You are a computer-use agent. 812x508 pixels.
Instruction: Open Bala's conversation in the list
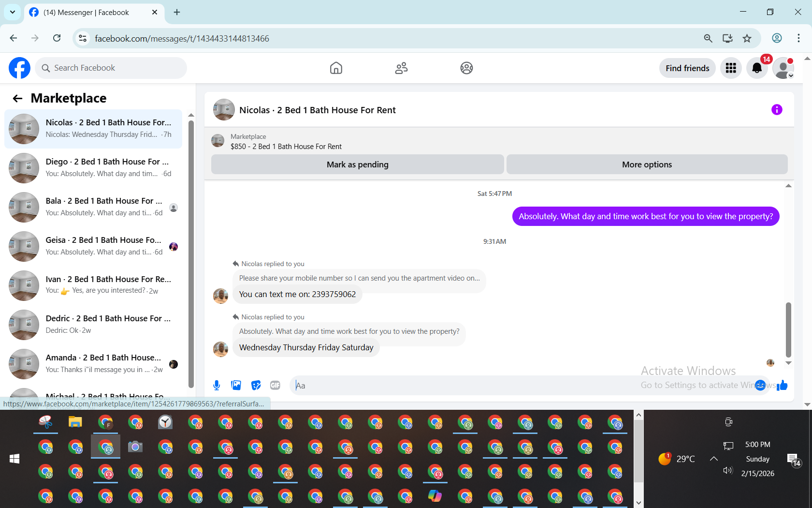tap(93, 207)
